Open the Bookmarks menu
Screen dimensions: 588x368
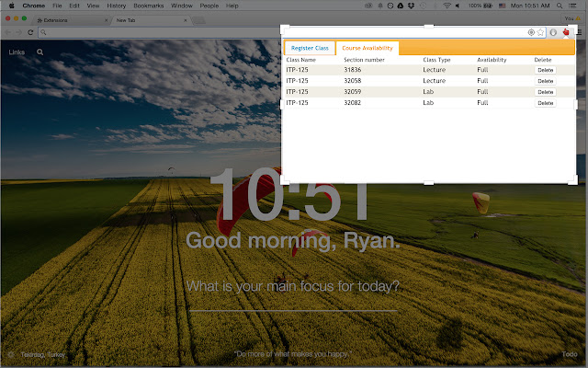tap(149, 6)
